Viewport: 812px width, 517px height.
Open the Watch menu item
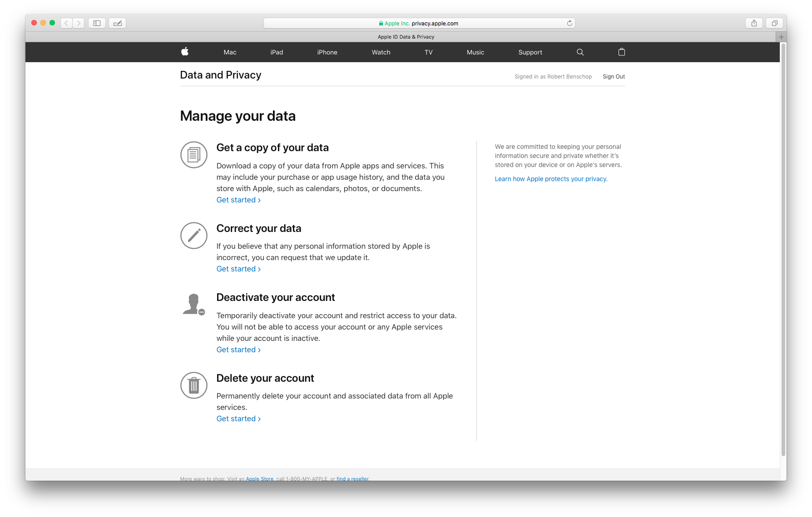click(381, 52)
